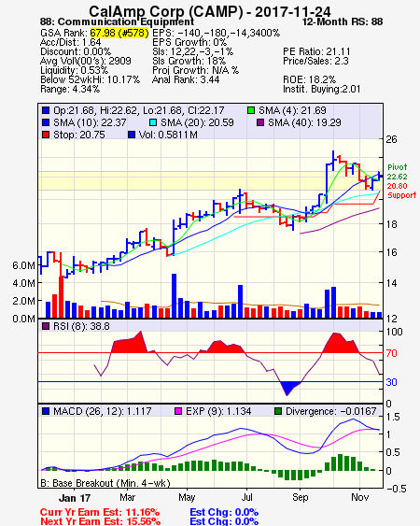Click the Avg Vol(00's): 2909 text
420x526 pixels.
point(86,61)
